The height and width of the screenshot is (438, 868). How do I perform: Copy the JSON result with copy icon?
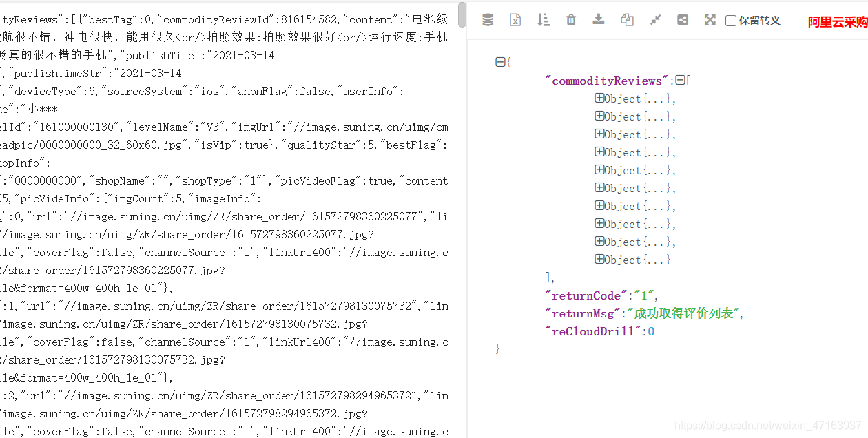627,20
